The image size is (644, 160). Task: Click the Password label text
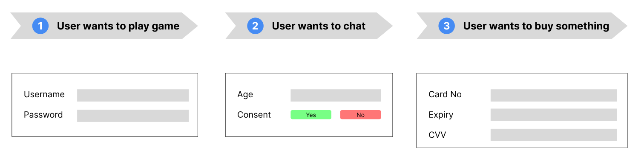43,115
